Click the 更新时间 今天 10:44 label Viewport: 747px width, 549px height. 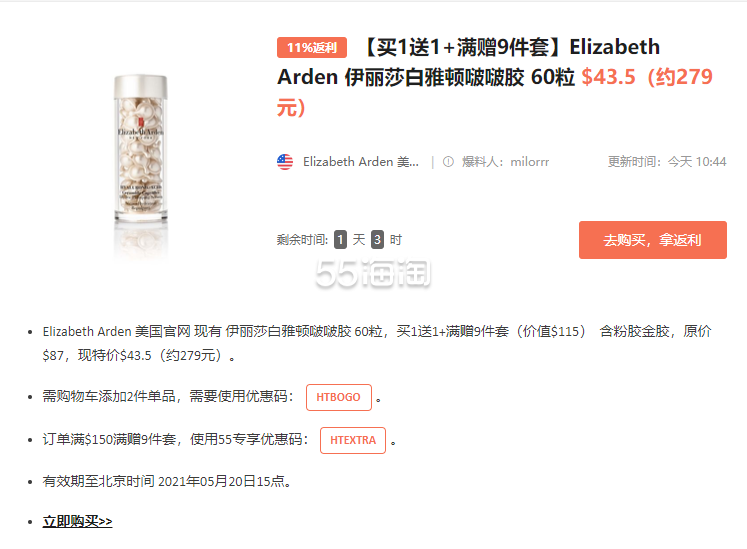[667, 162]
